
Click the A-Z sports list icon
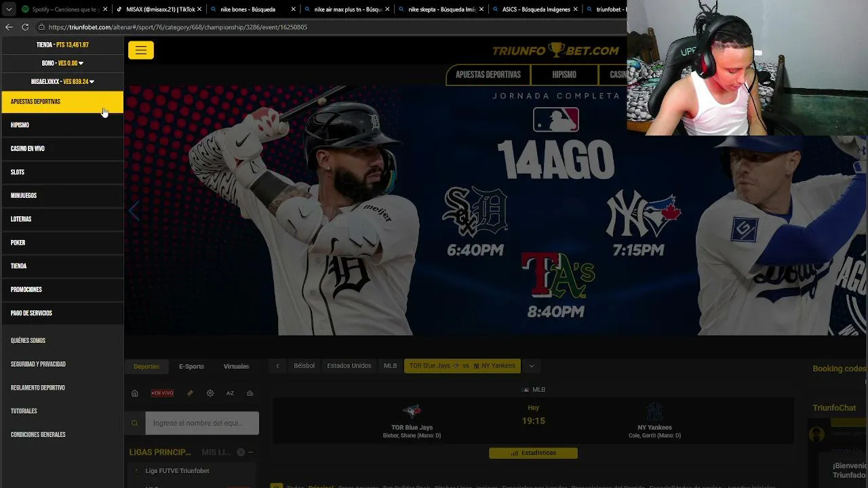coord(230,393)
